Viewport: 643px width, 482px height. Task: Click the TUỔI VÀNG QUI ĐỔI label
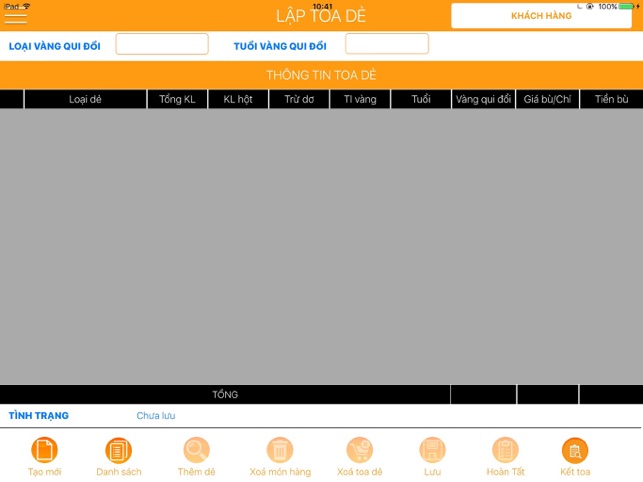pyautogui.click(x=280, y=46)
